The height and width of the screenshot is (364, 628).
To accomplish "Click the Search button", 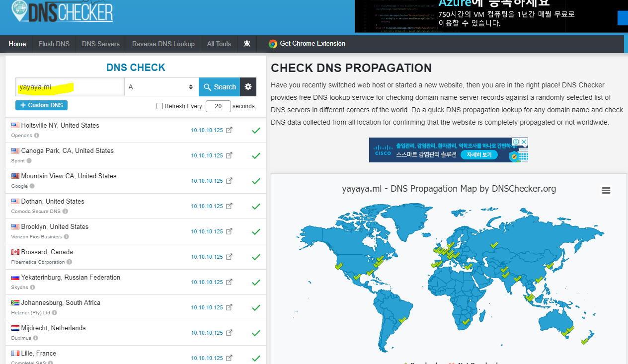I will click(x=220, y=87).
